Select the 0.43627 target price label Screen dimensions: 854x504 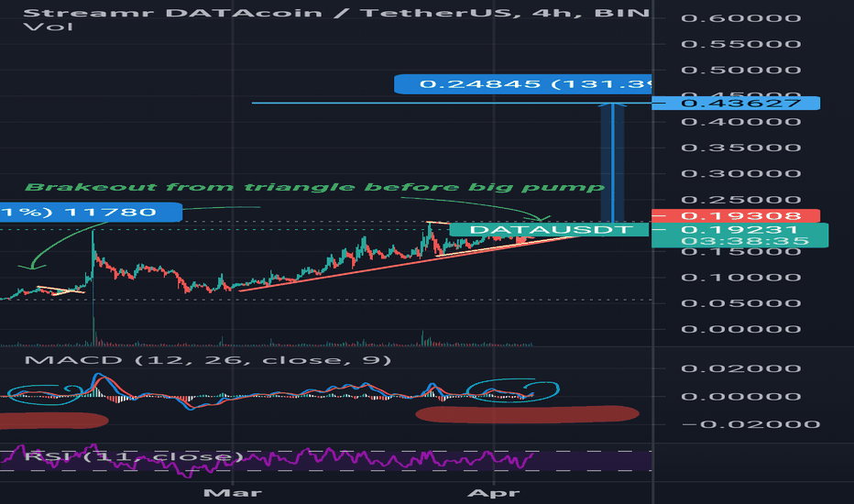[x=736, y=103]
